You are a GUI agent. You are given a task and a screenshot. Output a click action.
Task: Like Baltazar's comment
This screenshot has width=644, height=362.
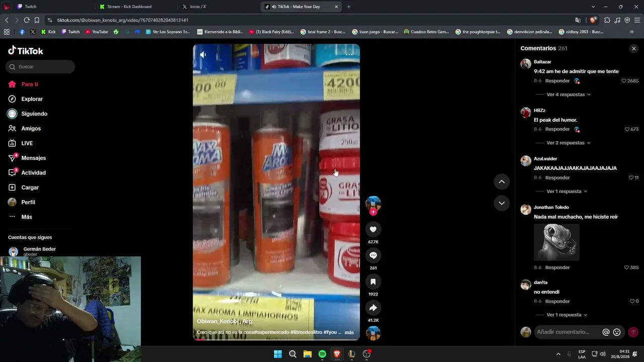(624, 81)
